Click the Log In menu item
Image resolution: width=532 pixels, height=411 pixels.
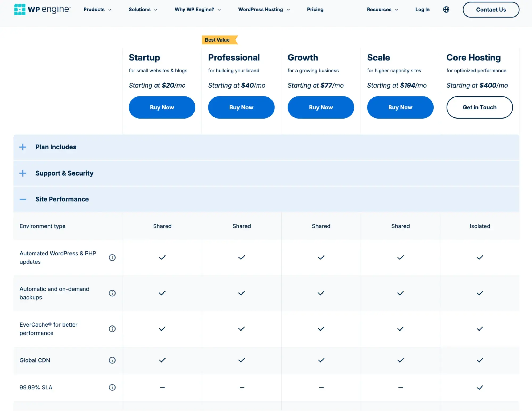422,10
